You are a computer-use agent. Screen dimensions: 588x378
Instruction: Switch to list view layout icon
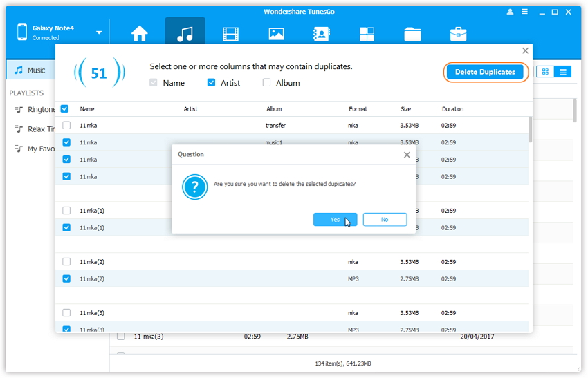pos(563,72)
